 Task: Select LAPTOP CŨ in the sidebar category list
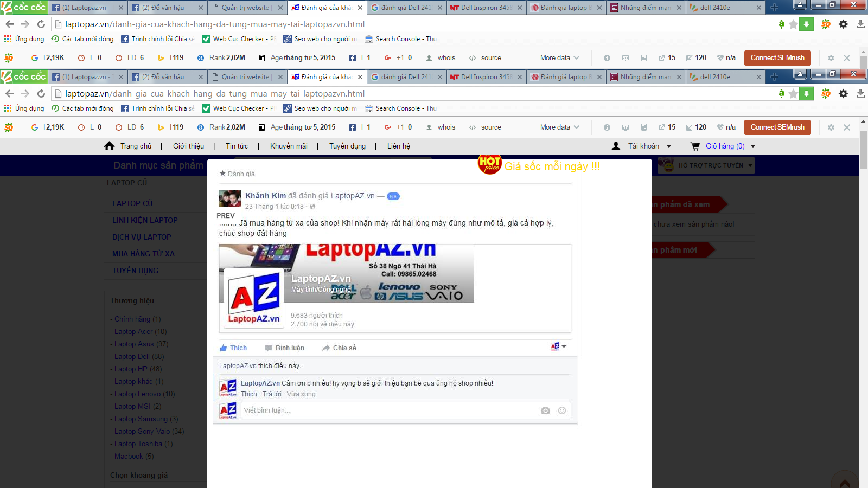(x=132, y=203)
